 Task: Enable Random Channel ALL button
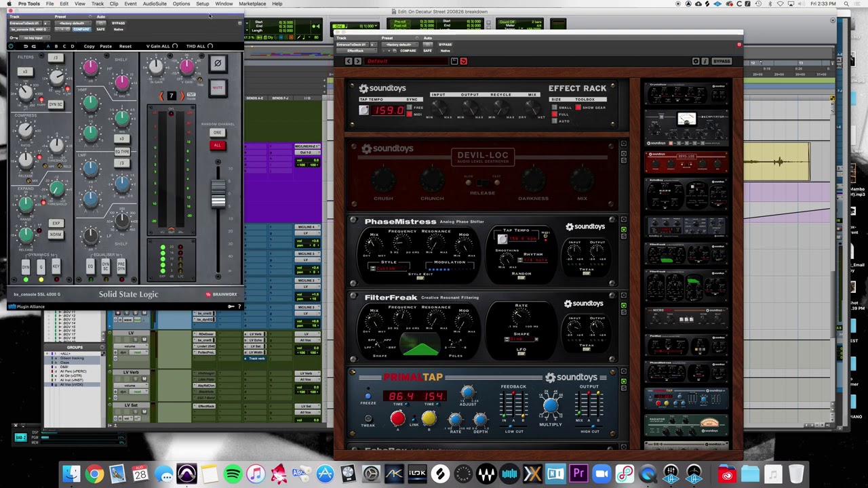click(217, 145)
